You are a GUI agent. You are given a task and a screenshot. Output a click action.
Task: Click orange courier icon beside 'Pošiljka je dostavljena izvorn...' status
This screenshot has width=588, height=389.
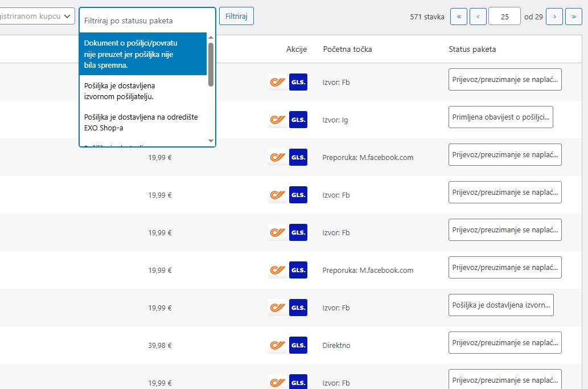click(277, 308)
